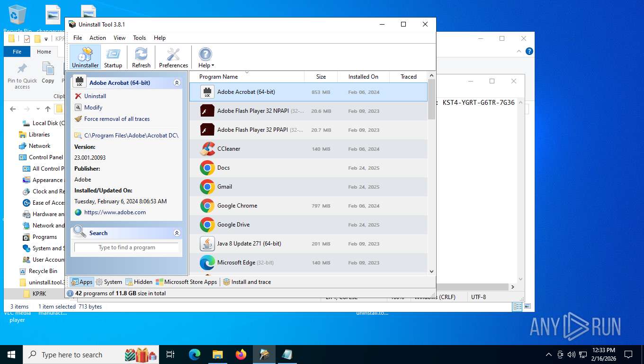The image size is (644, 364).
Task: Open Explorer help question mark icon
Action: pyautogui.click(x=529, y=51)
